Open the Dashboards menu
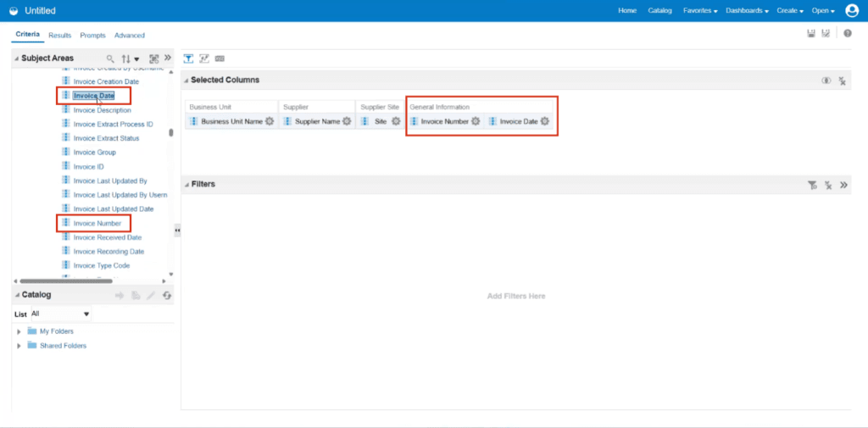 tap(748, 10)
